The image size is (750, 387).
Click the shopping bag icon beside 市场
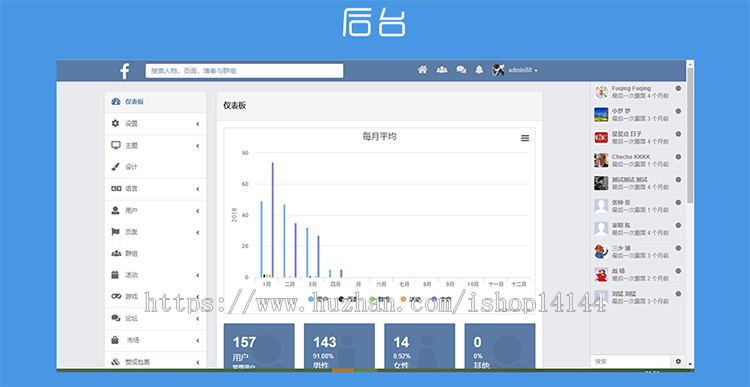coord(115,340)
